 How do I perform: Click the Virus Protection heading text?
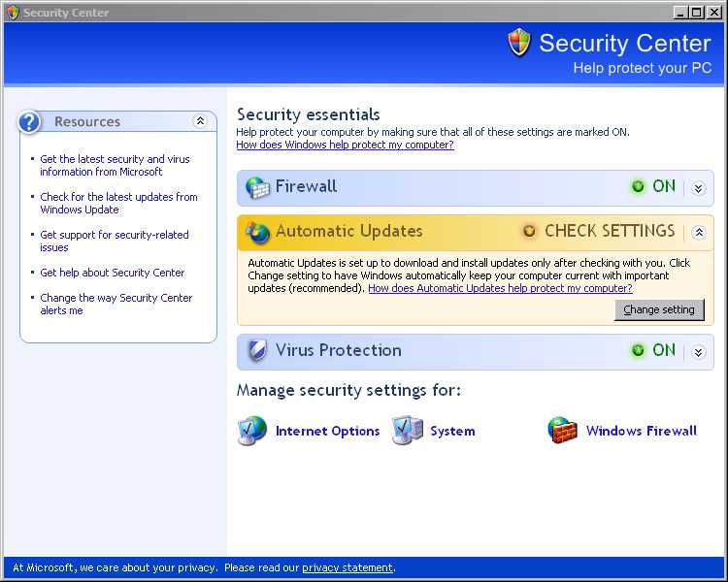[339, 350]
